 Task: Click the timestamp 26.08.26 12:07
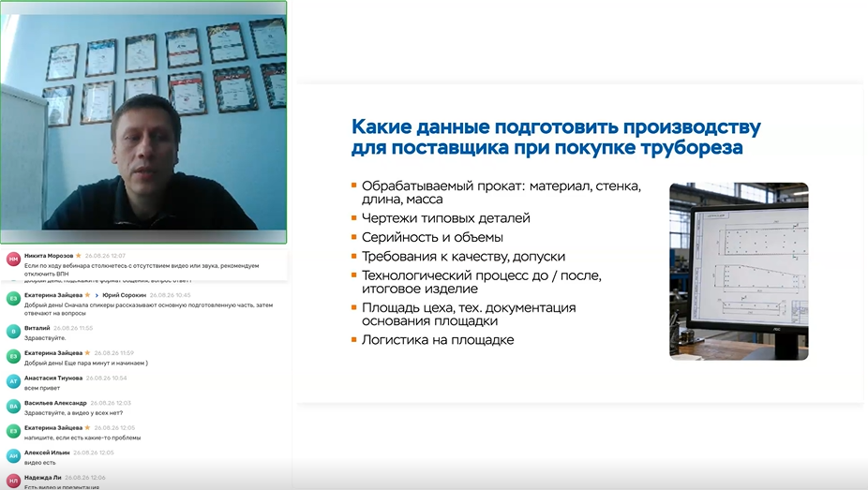pyautogui.click(x=105, y=256)
